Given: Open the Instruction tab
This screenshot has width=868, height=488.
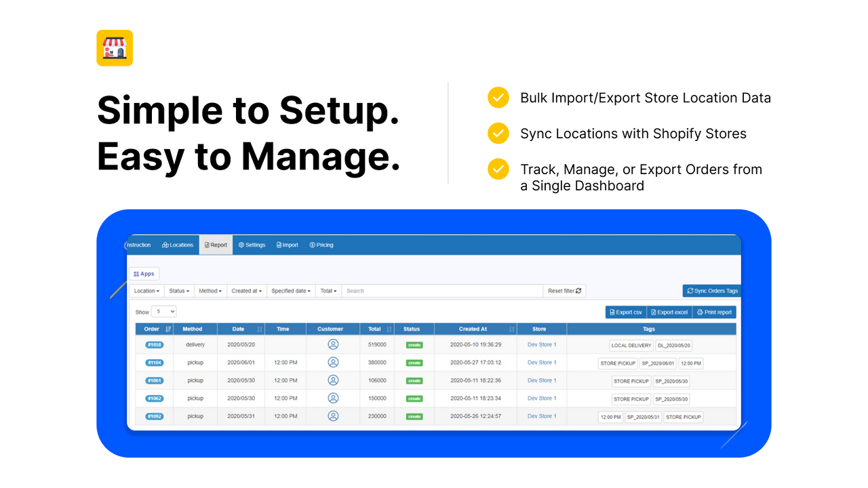Looking at the screenshot, I should (x=138, y=245).
